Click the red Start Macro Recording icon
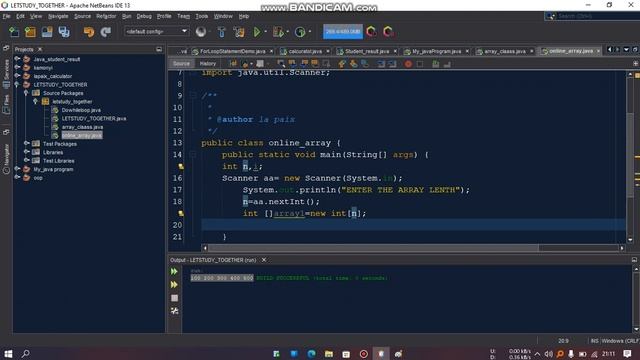640x360 pixels. tap(408, 64)
